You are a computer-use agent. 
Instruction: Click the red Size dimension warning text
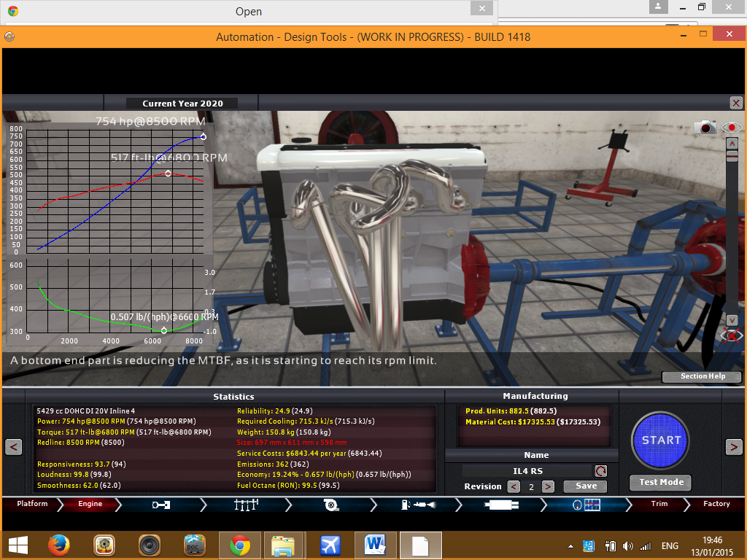coord(292,443)
